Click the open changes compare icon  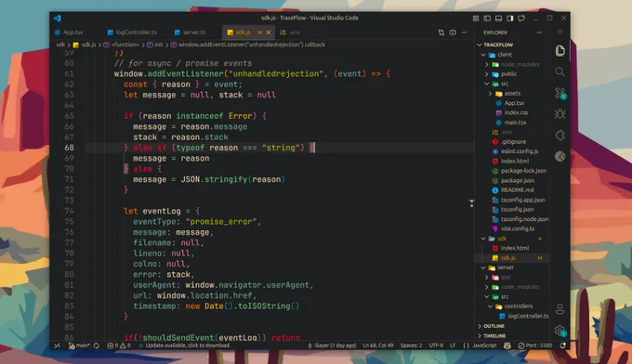coord(441,32)
